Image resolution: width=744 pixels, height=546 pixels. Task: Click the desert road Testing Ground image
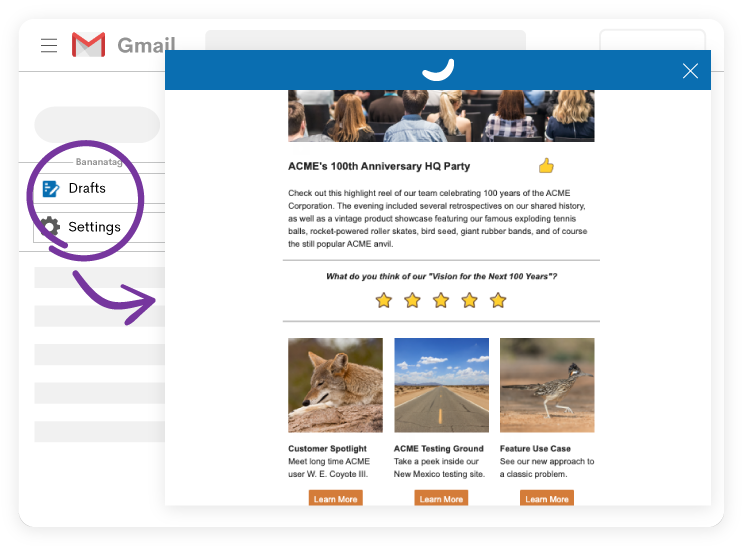click(x=441, y=385)
